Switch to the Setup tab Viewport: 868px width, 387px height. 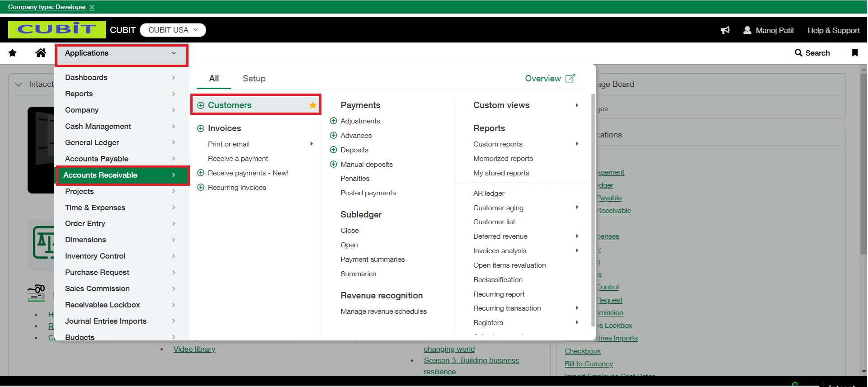pos(254,79)
